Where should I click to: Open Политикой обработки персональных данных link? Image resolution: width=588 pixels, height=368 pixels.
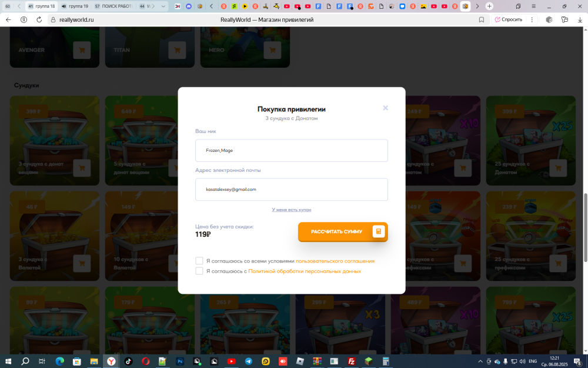click(x=305, y=271)
